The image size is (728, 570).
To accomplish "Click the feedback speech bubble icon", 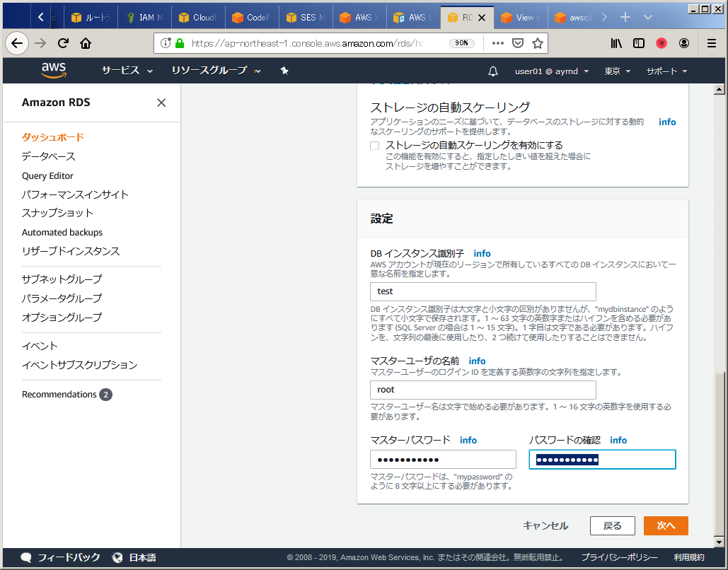I will [x=26, y=557].
